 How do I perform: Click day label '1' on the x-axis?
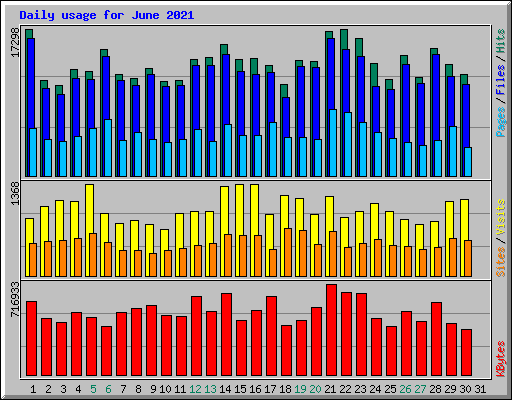pyautogui.click(x=33, y=389)
